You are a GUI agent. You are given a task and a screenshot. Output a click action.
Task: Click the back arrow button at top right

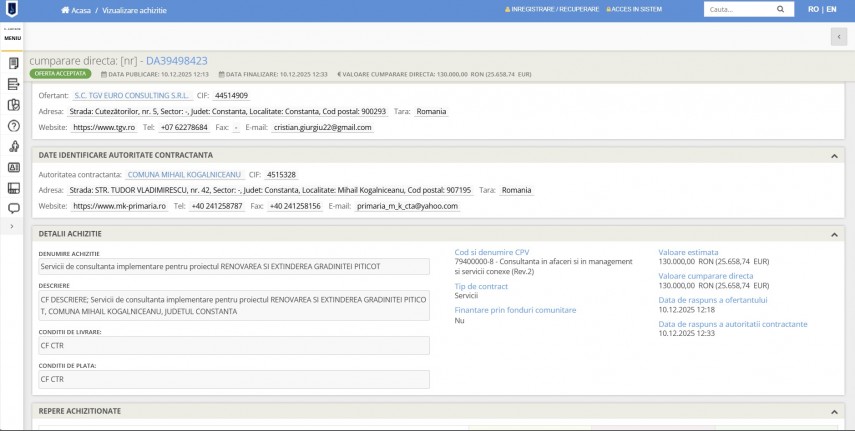(837, 37)
